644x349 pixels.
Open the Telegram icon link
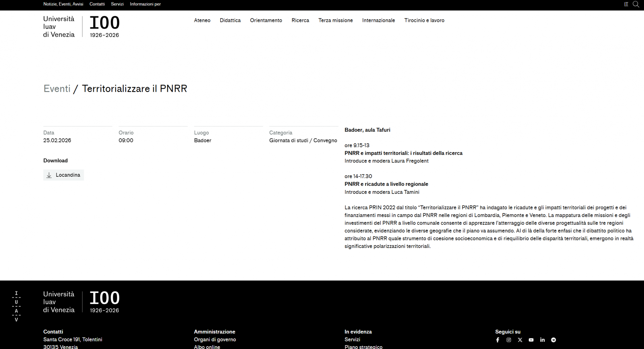[554, 340]
